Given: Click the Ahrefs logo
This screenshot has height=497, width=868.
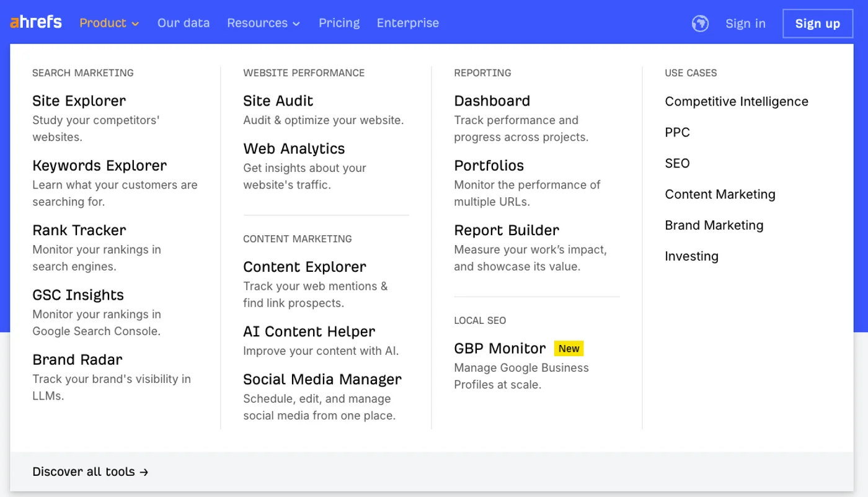Looking at the screenshot, I should (x=36, y=22).
